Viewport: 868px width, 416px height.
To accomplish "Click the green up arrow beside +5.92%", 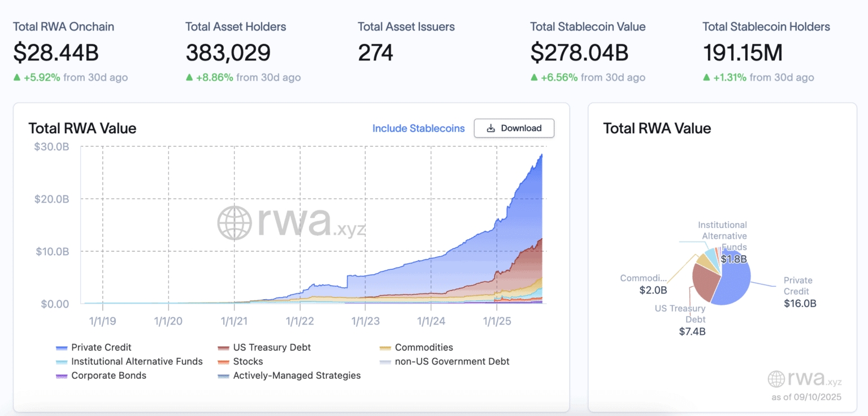I will click(17, 77).
